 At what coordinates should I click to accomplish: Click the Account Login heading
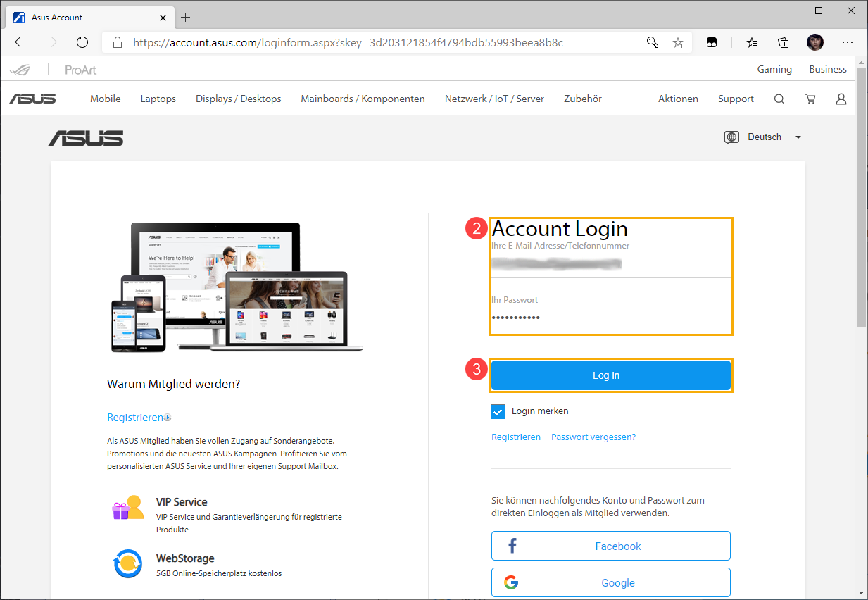(x=560, y=229)
